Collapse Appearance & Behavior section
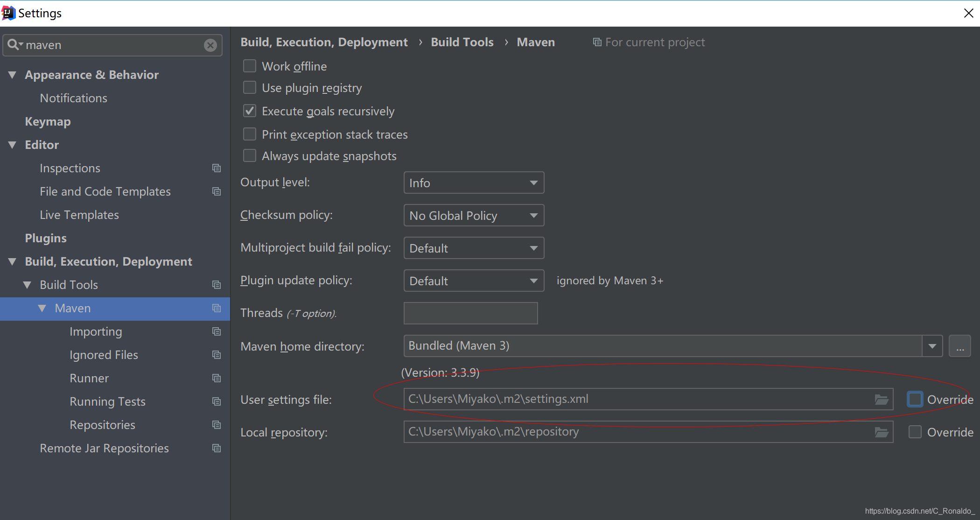The width and height of the screenshot is (980, 520). tap(13, 75)
